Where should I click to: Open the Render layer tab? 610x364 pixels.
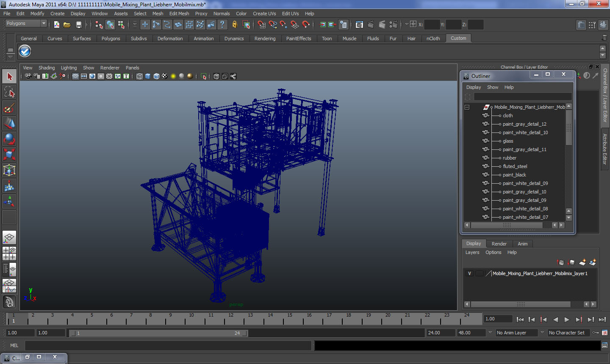click(x=499, y=244)
